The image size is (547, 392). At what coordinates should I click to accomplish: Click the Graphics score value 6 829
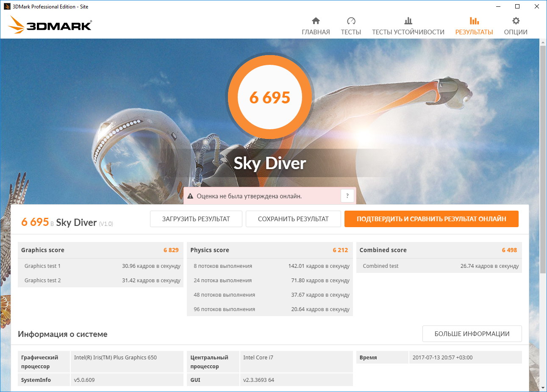pos(171,250)
